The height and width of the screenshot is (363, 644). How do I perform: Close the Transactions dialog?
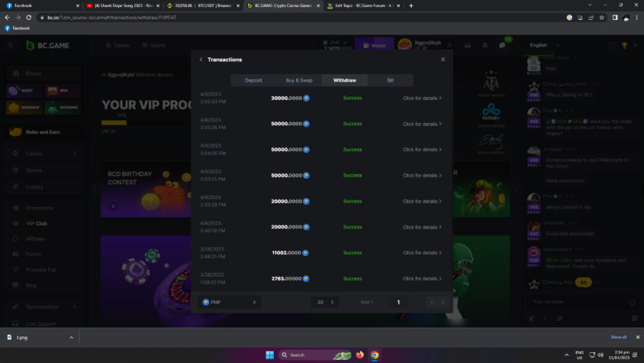442,59
